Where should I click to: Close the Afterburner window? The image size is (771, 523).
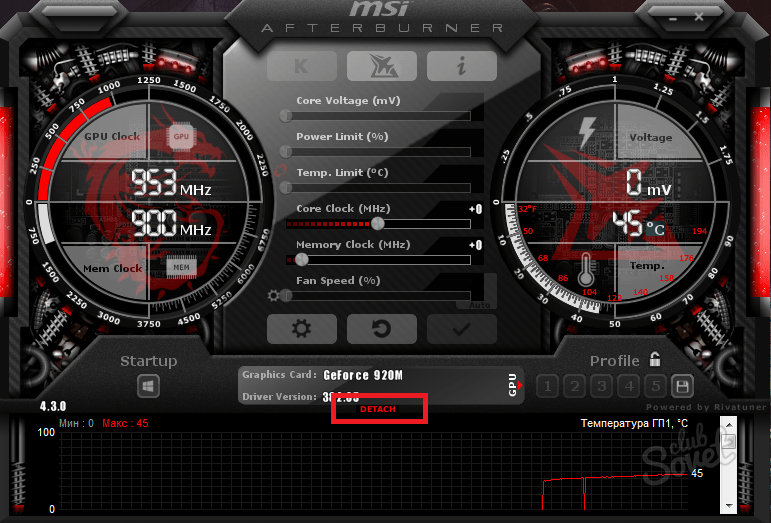(699, 17)
